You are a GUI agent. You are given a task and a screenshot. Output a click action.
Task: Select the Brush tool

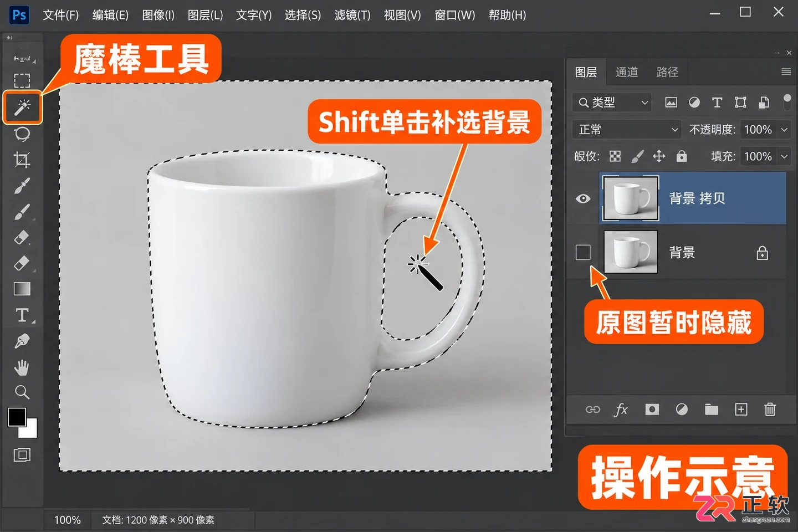point(22,212)
